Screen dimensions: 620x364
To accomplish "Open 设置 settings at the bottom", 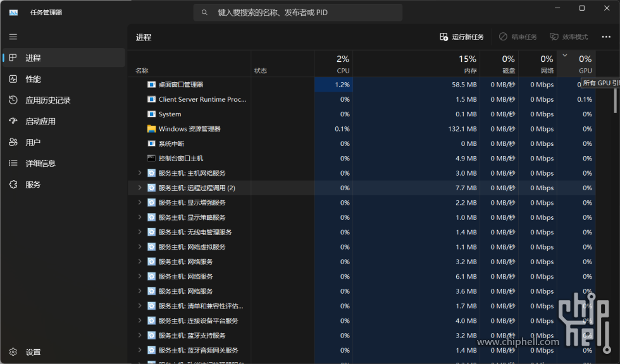I will 63,352.
